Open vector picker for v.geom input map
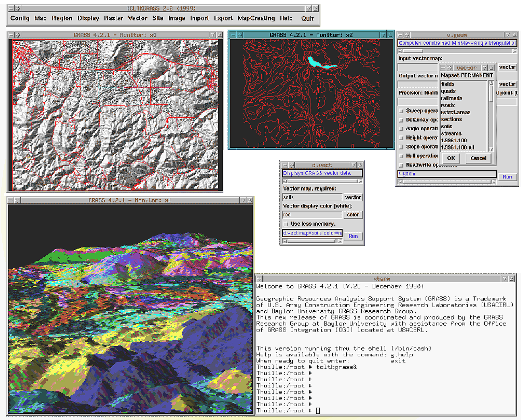 pyautogui.click(x=507, y=67)
